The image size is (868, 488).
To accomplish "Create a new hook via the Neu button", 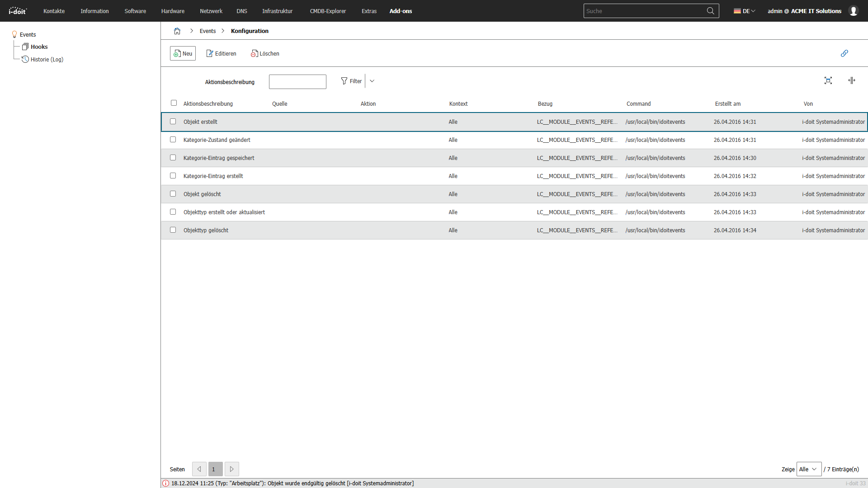I will [183, 53].
